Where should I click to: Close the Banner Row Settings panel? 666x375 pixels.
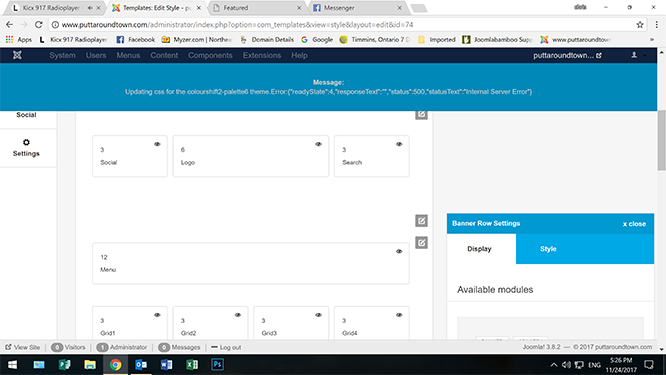tap(634, 224)
